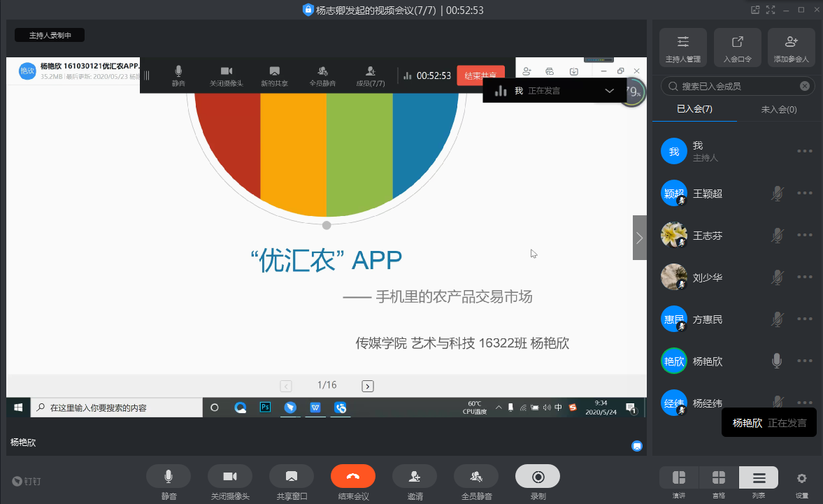Image resolution: width=823 pixels, height=504 pixels.
Task: Expand the speaking indicator dropdown chevron
Action: tap(609, 91)
